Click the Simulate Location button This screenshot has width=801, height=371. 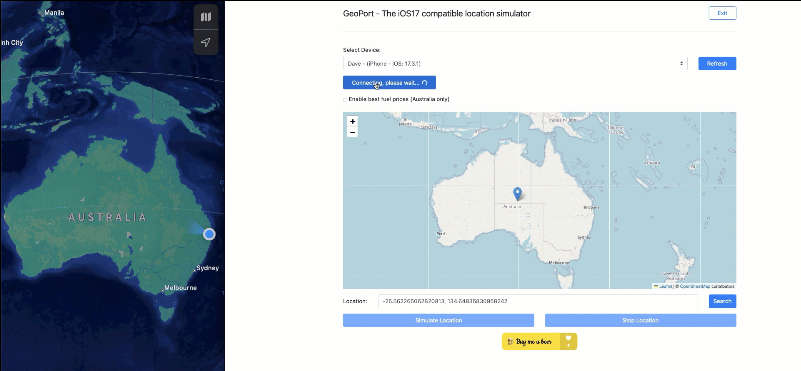[x=438, y=320]
